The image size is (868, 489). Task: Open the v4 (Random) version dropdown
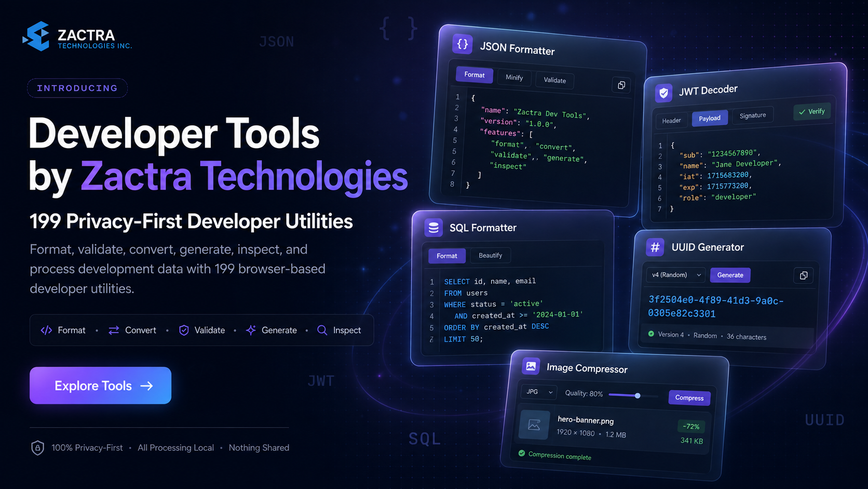(675, 275)
